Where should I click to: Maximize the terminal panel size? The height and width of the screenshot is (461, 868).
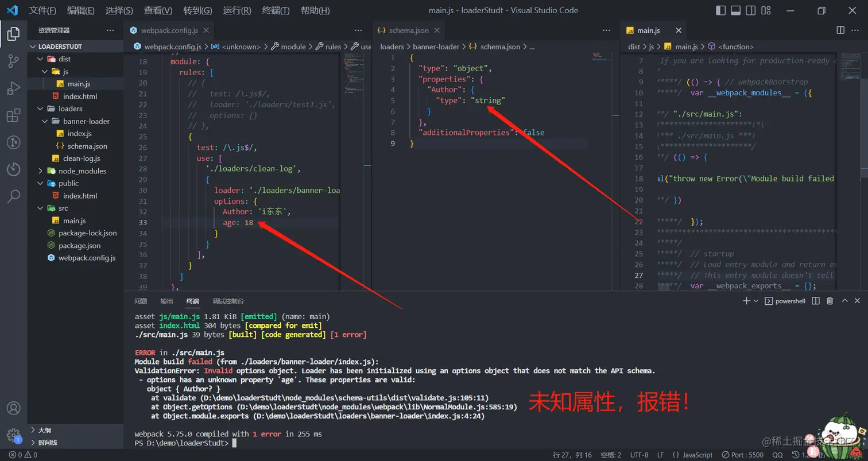point(844,301)
